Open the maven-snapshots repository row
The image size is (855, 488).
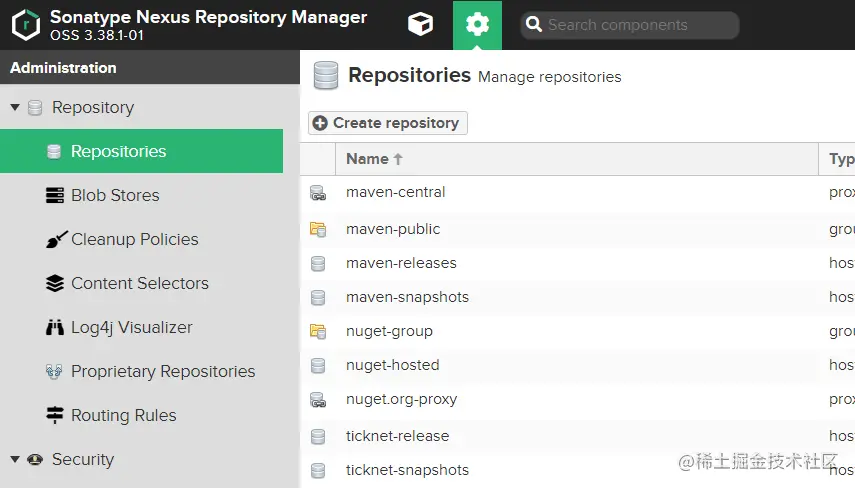(577, 297)
